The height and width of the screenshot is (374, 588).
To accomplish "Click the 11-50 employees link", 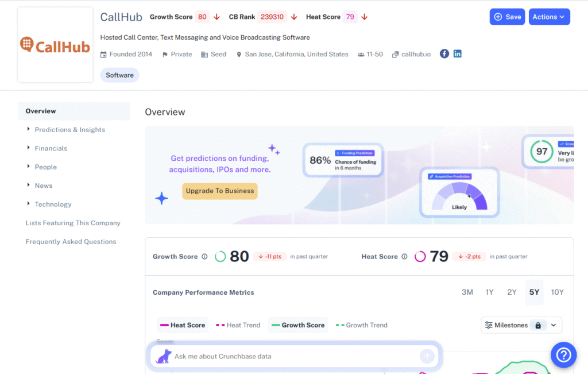I will tap(374, 55).
